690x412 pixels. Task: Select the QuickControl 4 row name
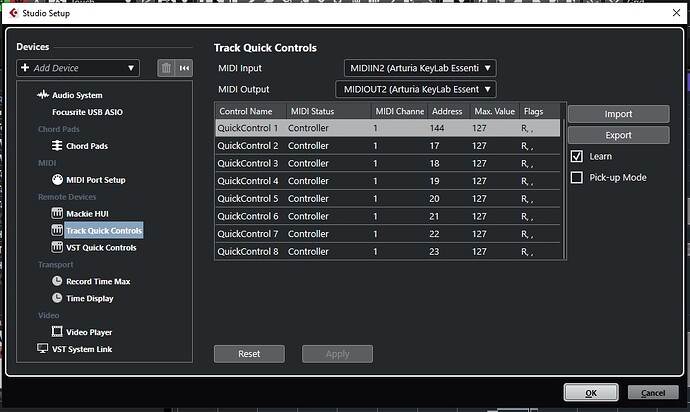click(x=248, y=181)
